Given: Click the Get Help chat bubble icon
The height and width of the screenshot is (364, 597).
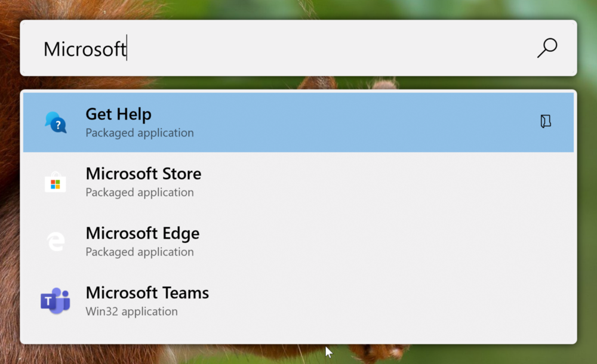Looking at the screenshot, I should pos(56,122).
